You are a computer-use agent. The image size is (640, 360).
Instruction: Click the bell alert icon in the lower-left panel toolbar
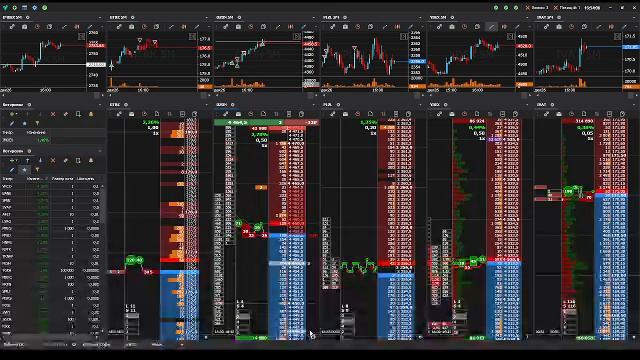(91, 161)
